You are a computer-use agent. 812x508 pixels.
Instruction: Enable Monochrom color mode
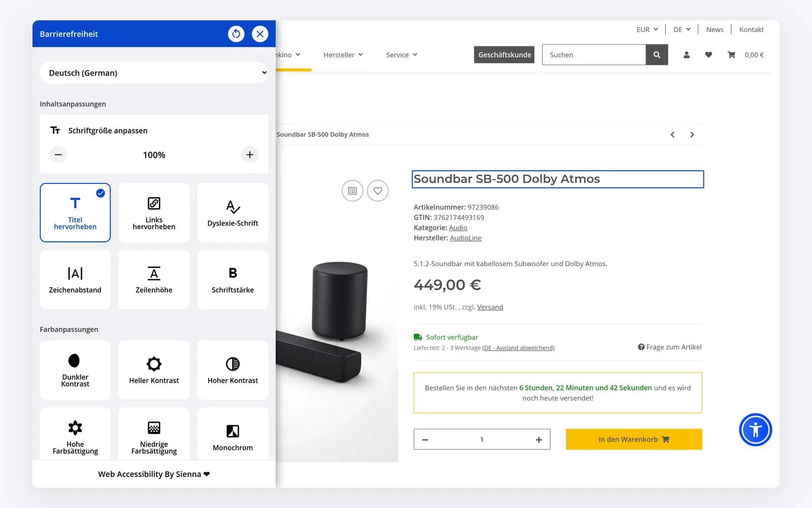[233, 434]
